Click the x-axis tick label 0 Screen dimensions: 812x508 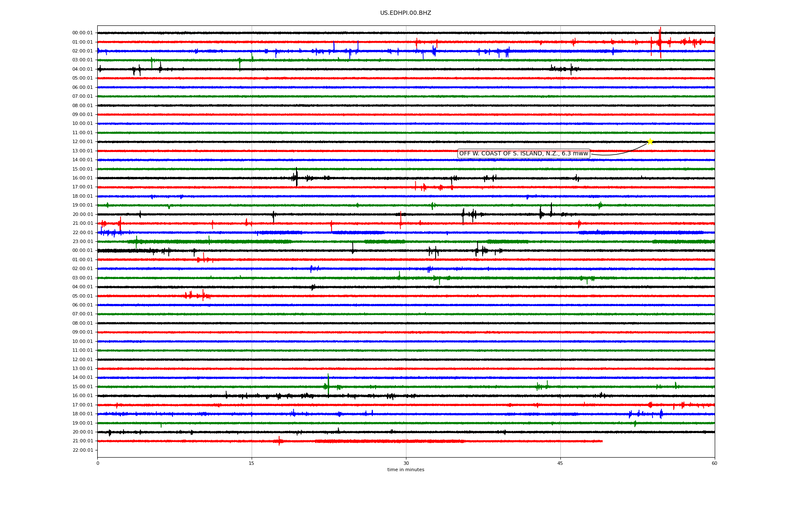(x=98, y=463)
